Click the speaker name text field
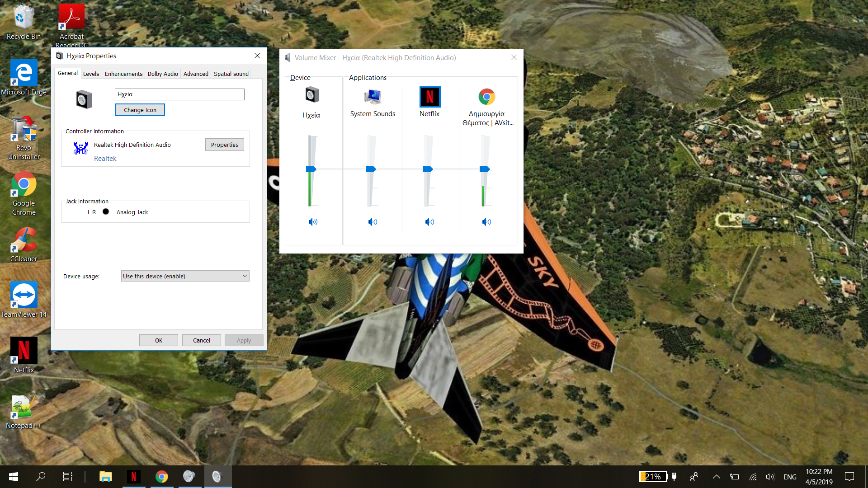 click(179, 94)
